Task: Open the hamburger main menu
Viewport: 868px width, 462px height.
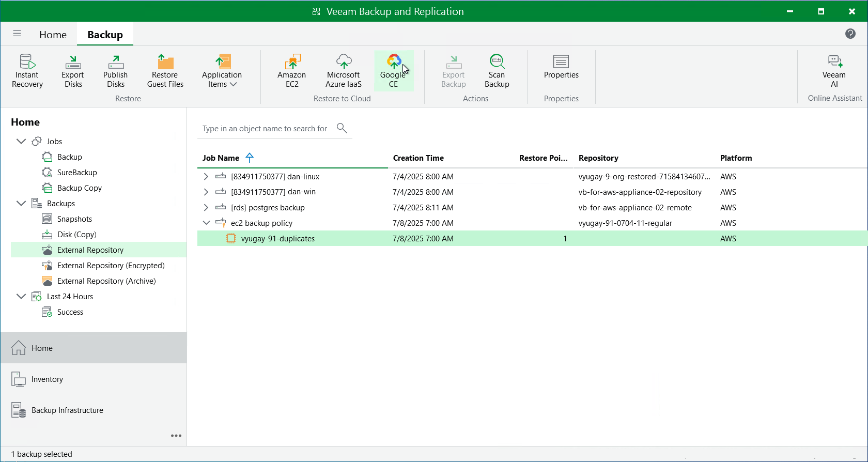Action: click(x=17, y=34)
